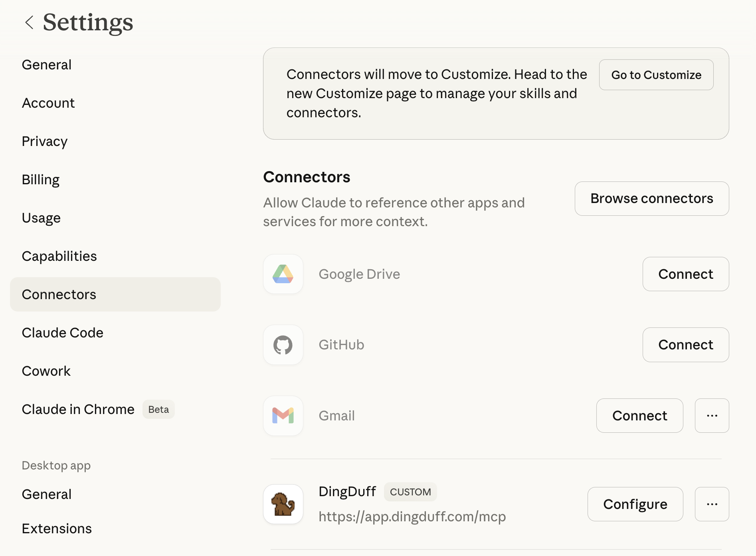Open Billing settings
This screenshot has width=756, height=556.
pyautogui.click(x=40, y=179)
